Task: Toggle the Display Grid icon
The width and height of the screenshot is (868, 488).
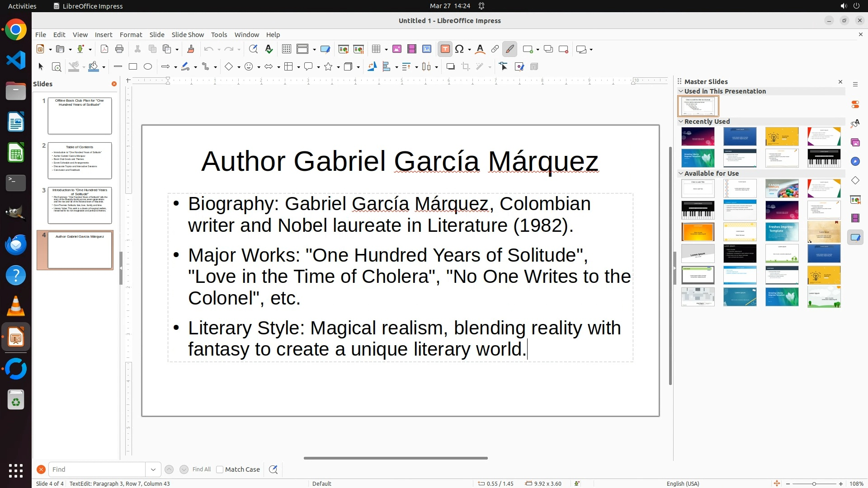Action: [287, 49]
